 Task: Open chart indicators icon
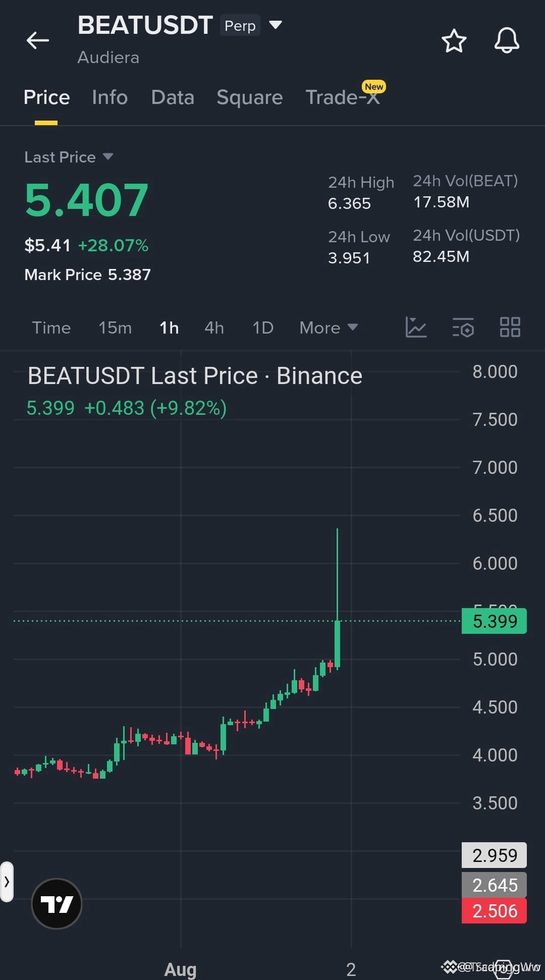coord(416,327)
